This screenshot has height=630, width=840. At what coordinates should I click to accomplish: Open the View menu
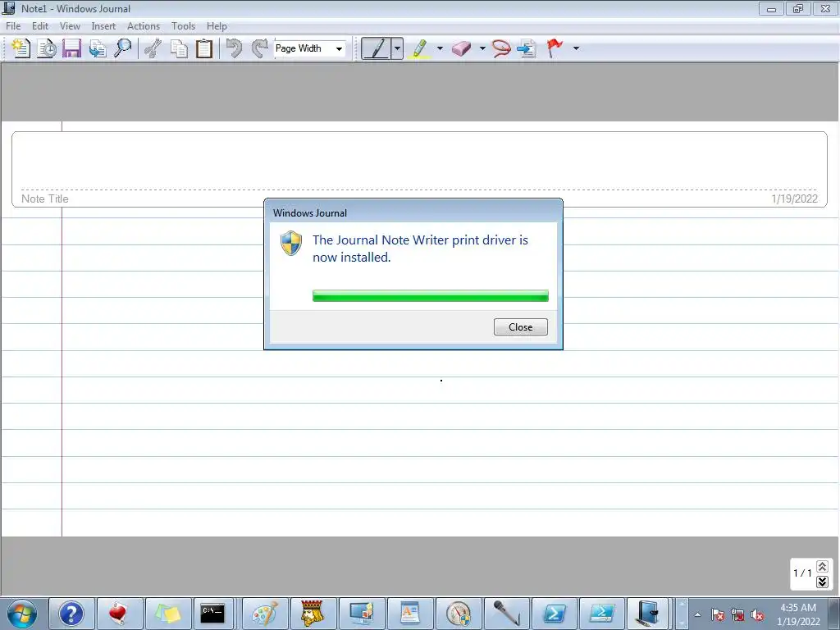tap(70, 25)
